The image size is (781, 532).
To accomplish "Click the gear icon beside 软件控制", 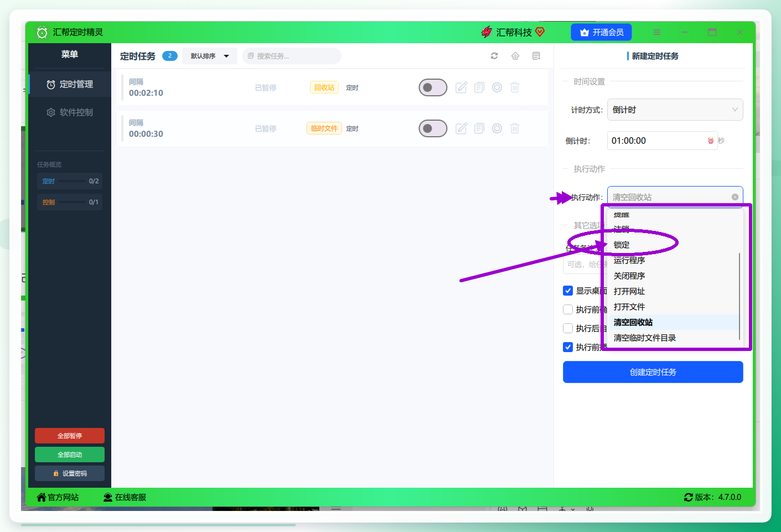I will tap(51, 112).
